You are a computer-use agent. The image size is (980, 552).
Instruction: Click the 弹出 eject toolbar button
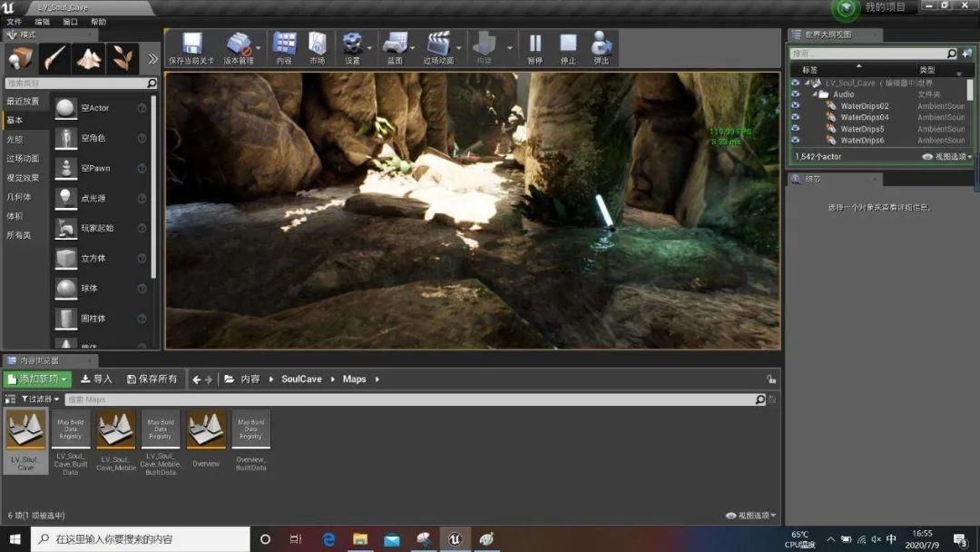pyautogui.click(x=602, y=48)
